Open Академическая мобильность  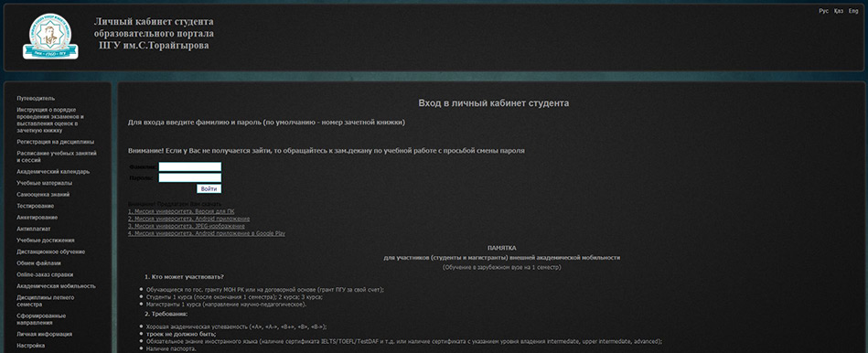[x=56, y=286]
